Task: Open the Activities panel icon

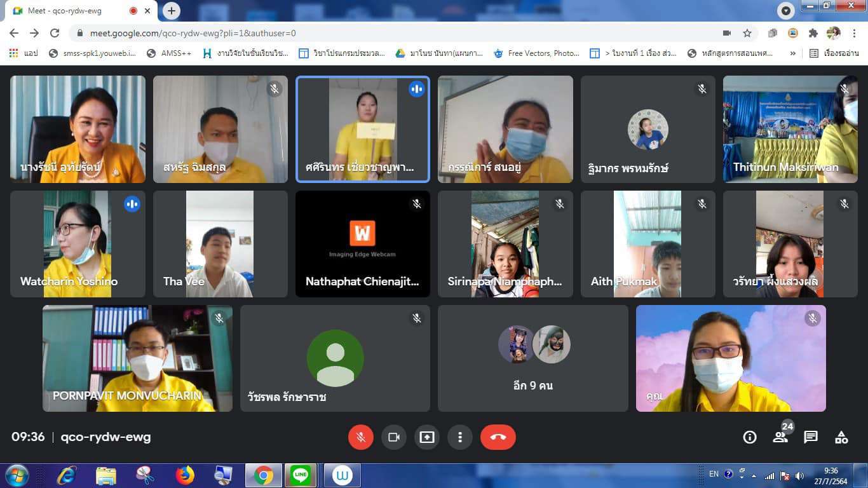Action: [841, 437]
